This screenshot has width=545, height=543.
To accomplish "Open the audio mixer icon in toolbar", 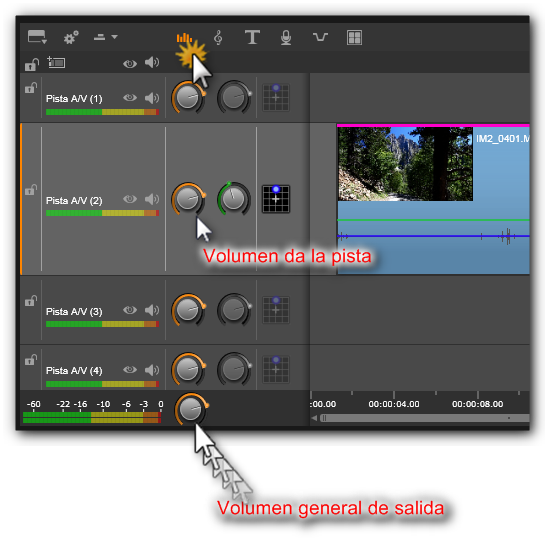I will pyautogui.click(x=184, y=38).
